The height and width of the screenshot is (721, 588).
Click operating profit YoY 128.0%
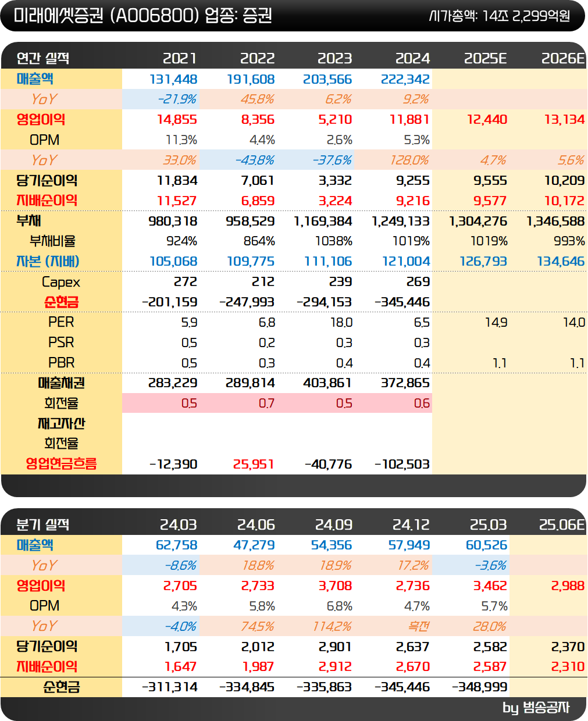coord(409,160)
